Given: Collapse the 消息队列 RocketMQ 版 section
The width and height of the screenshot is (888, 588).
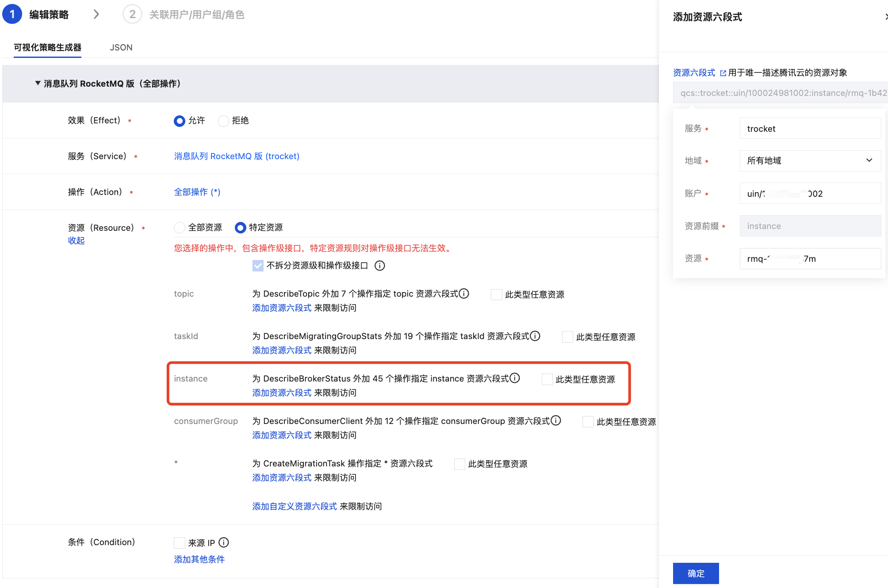Looking at the screenshot, I should (x=38, y=83).
